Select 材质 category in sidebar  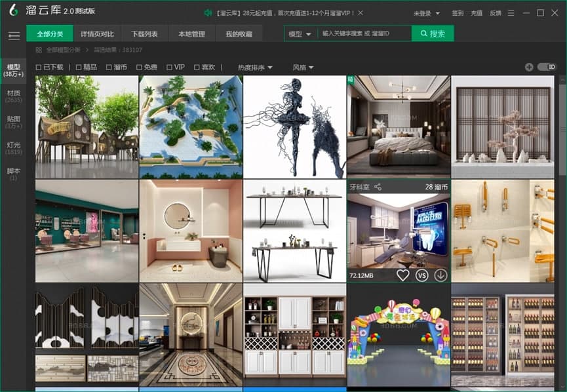pos(13,96)
